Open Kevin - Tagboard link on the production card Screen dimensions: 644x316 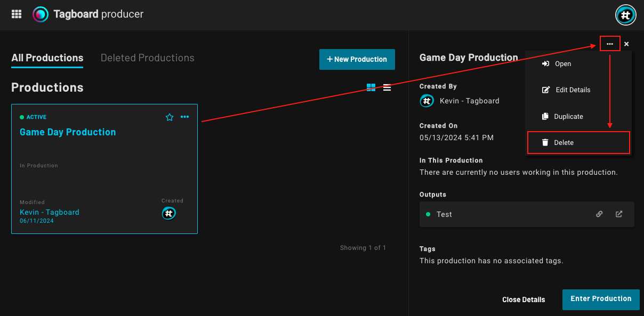click(x=49, y=212)
